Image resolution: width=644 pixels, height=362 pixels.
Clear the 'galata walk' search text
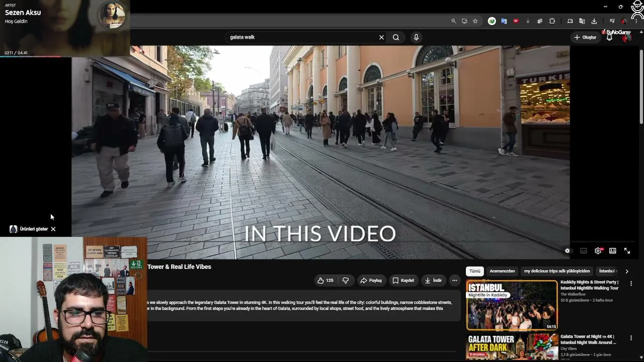click(x=381, y=37)
